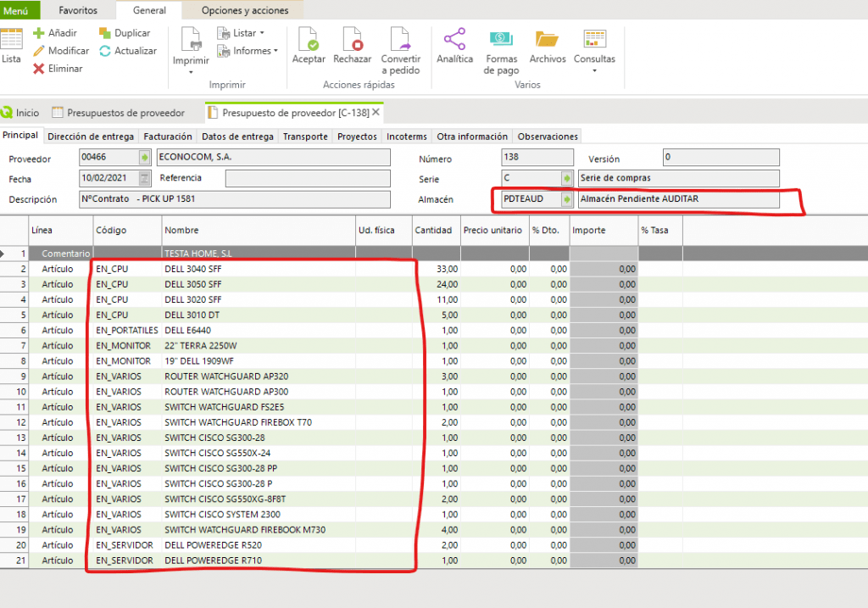Image resolution: width=868 pixels, height=608 pixels.
Task: Click the Referencia input field
Action: click(308, 178)
